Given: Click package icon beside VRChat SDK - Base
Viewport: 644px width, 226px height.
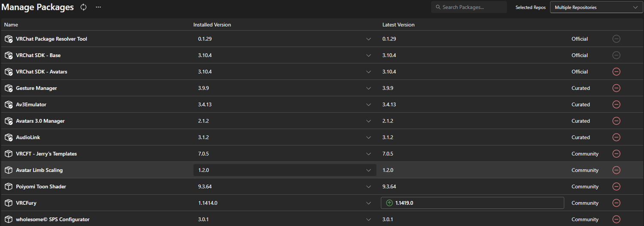Looking at the screenshot, I should coord(9,55).
